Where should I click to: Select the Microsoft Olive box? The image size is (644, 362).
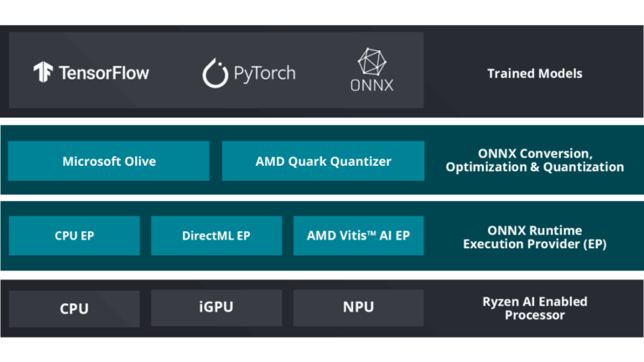(109, 161)
